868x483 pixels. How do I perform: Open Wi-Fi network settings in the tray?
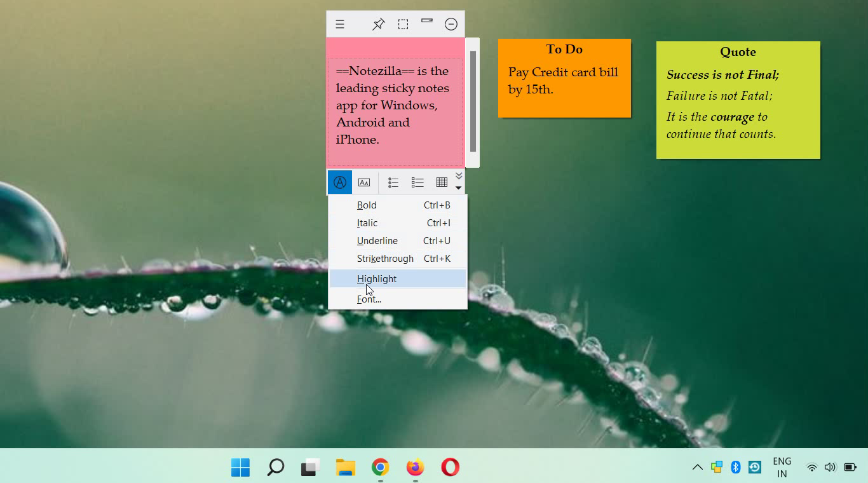tap(811, 468)
